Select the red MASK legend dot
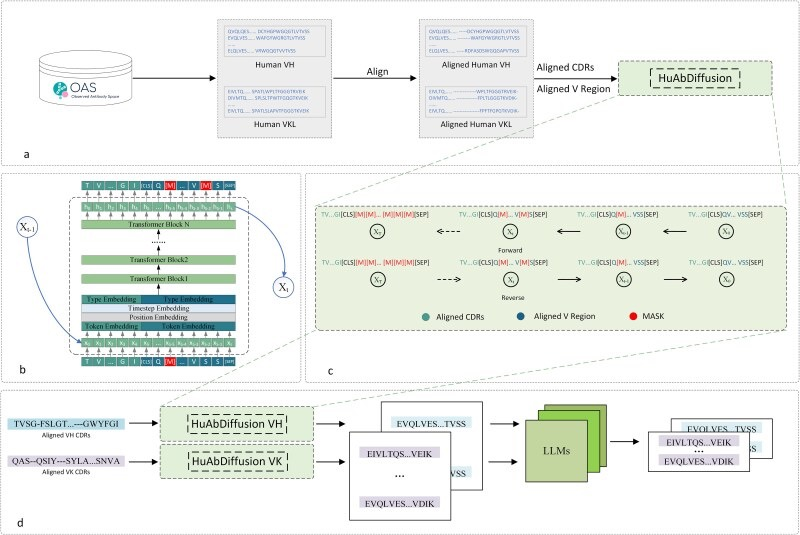Viewport: 800px width, 535px height. pos(633,316)
